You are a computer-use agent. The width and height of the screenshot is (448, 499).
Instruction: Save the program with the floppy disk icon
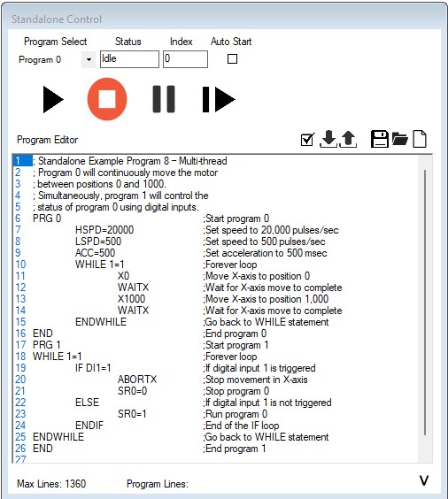[379, 139]
